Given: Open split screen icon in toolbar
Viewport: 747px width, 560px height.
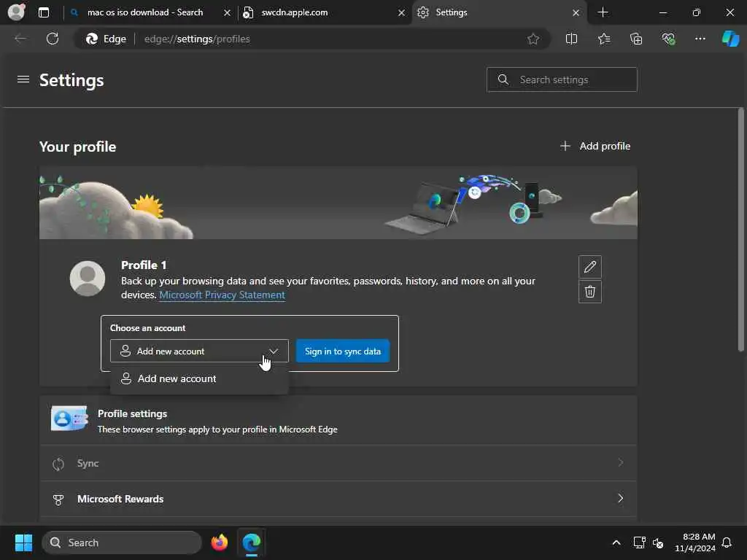Looking at the screenshot, I should point(571,39).
